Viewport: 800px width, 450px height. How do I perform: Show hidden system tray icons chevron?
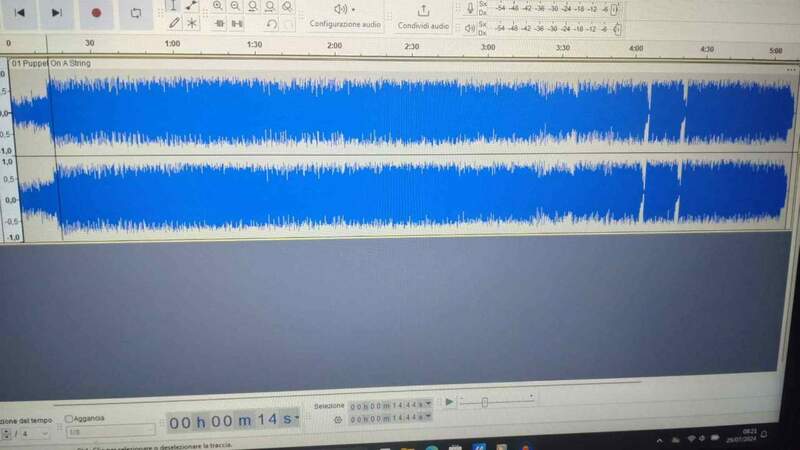pos(659,441)
